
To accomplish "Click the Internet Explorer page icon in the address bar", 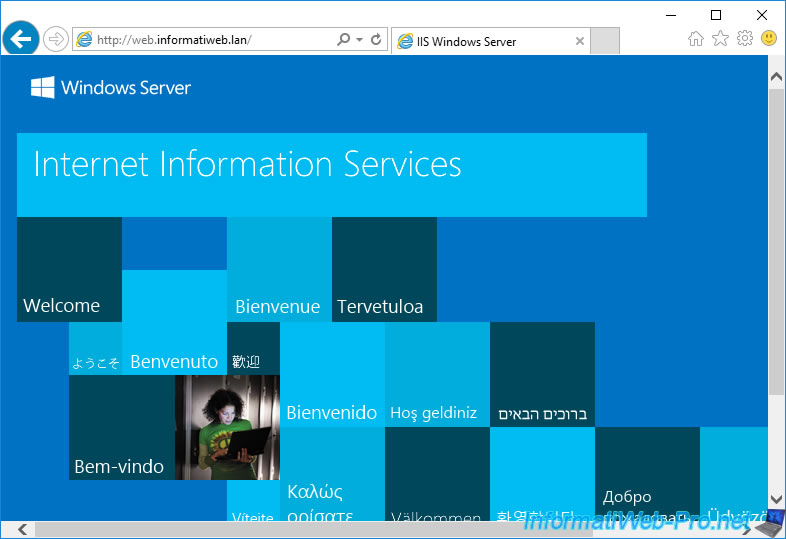I will coord(84,39).
